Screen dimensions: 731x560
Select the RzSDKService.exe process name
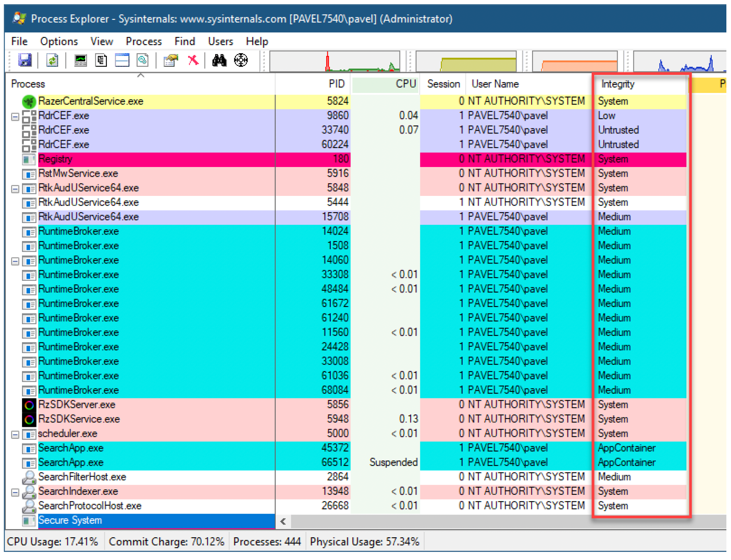pos(79,420)
